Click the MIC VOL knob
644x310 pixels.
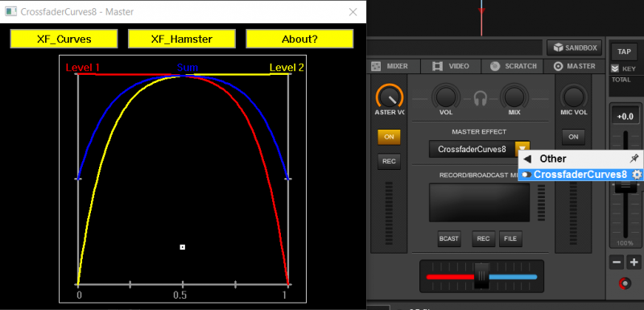click(574, 97)
